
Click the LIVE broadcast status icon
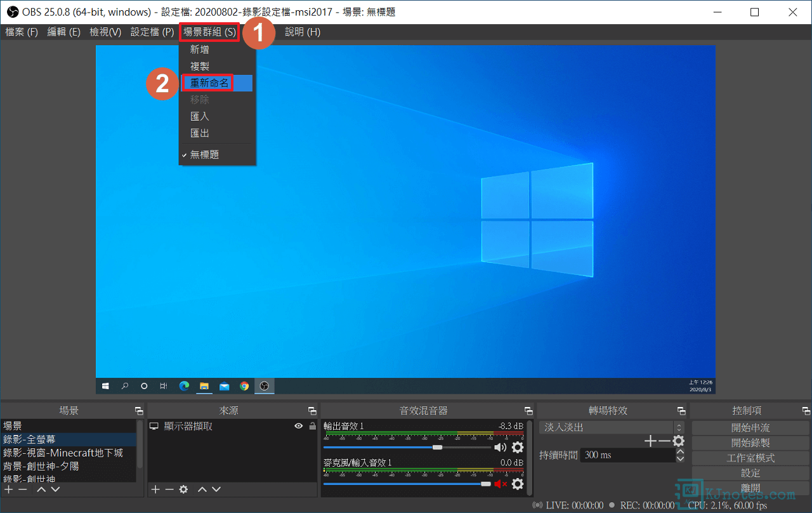click(538, 505)
